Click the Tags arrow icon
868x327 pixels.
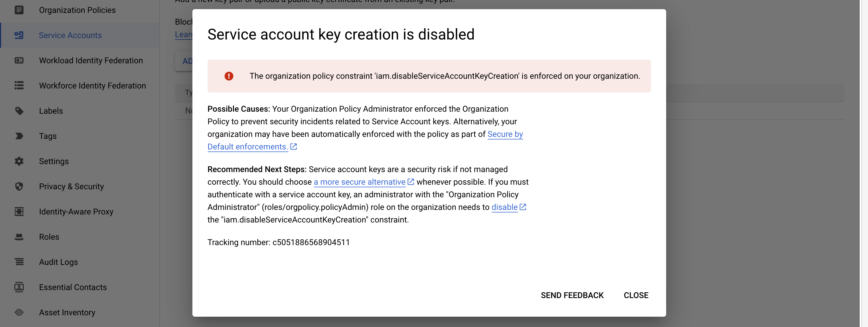pyautogui.click(x=19, y=136)
